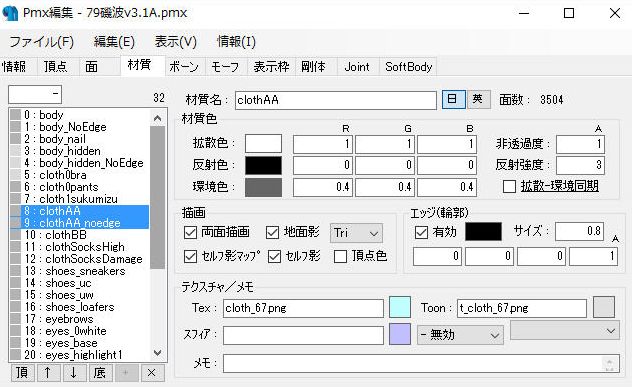Click the edge サイズ field showing 0.8
The height and width of the screenshot is (387, 632).
click(x=579, y=231)
